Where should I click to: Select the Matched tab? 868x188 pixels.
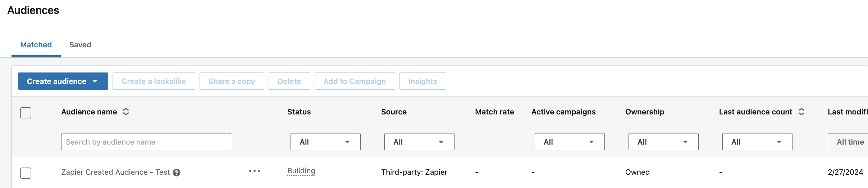[x=36, y=45]
